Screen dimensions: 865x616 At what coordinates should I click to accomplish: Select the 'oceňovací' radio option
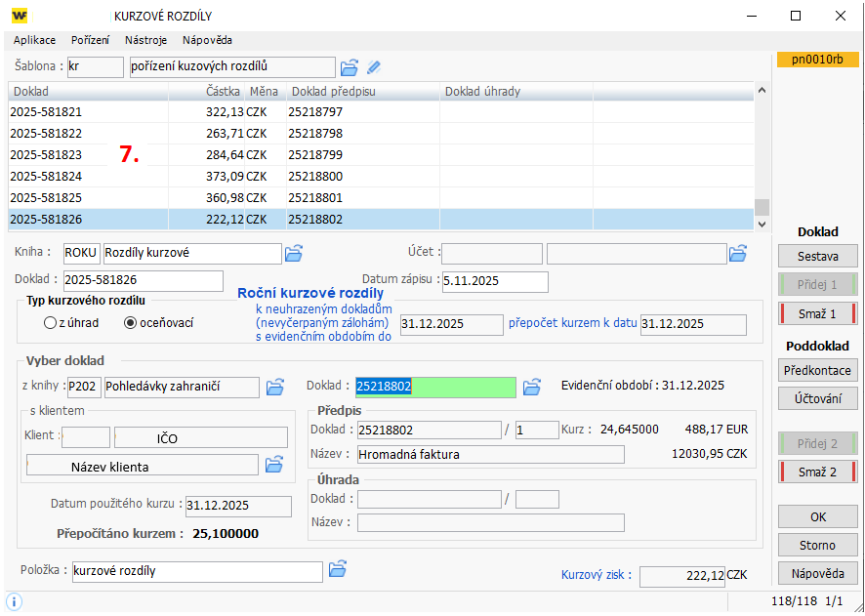pyautogui.click(x=131, y=322)
